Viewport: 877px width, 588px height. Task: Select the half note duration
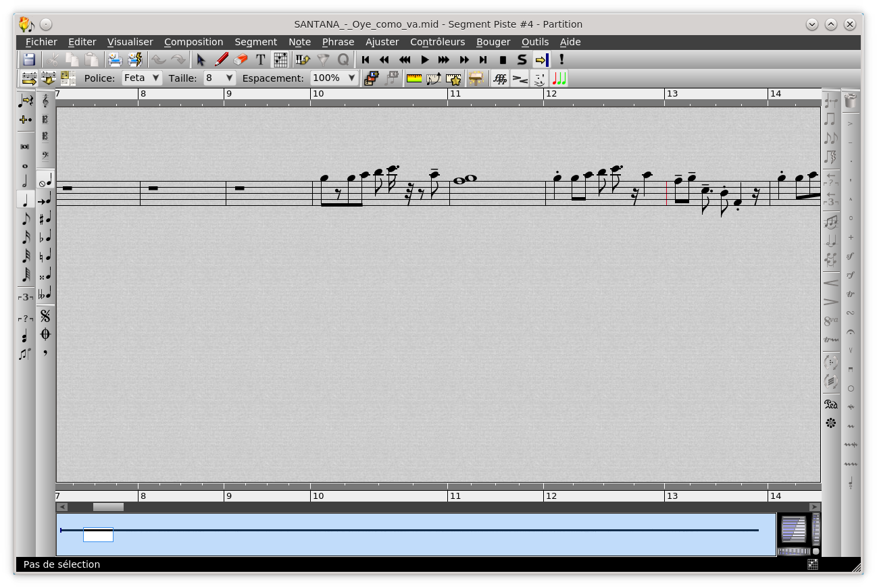click(26, 182)
